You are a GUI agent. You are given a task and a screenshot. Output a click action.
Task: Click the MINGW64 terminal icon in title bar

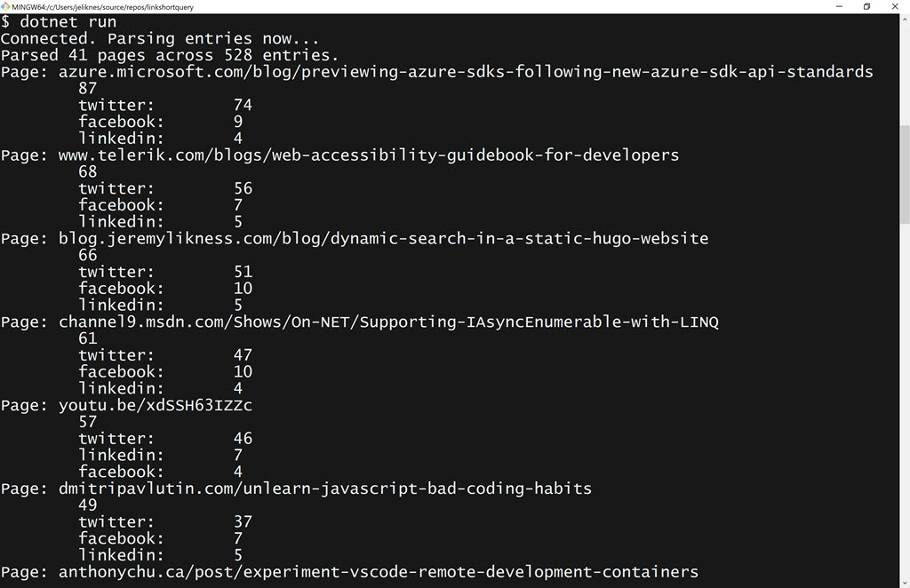(5, 6)
